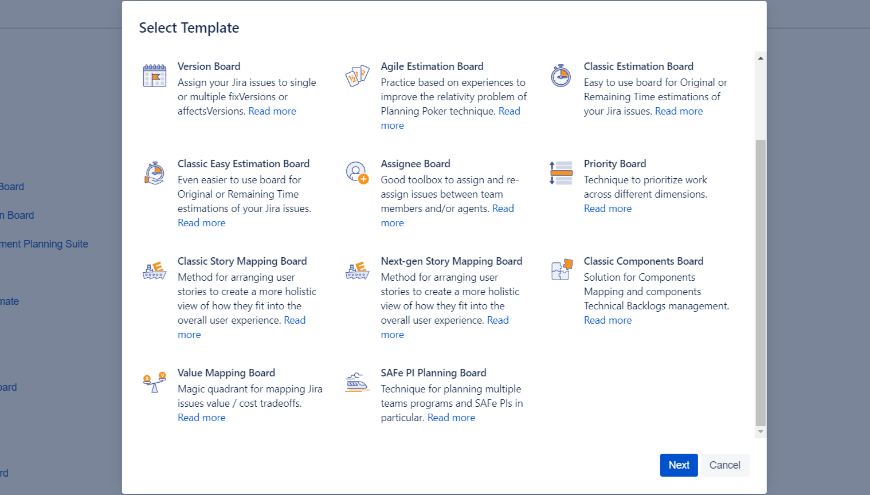Click the Version Board title

tap(209, 66)
